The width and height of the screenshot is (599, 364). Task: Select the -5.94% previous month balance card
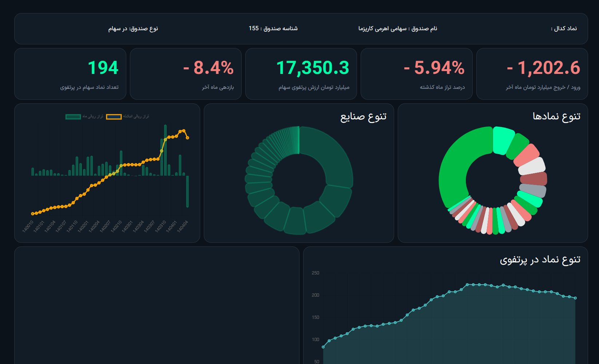click(416, 74)
